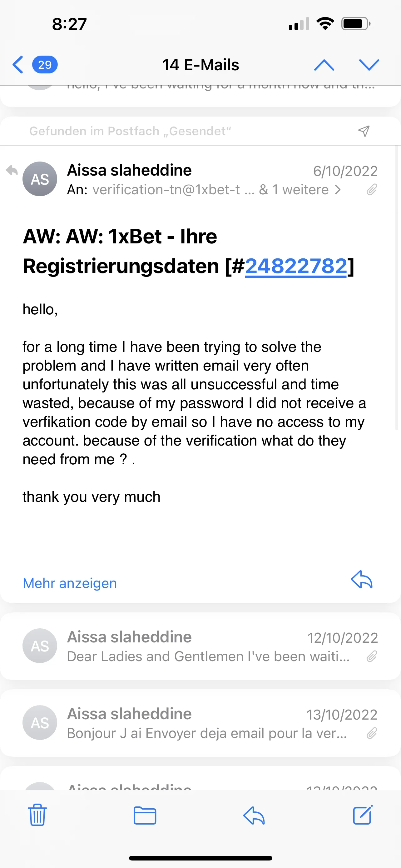Open ticket number 24822782 link
This screenshot has height=868, width=401.
pos(296,266)
